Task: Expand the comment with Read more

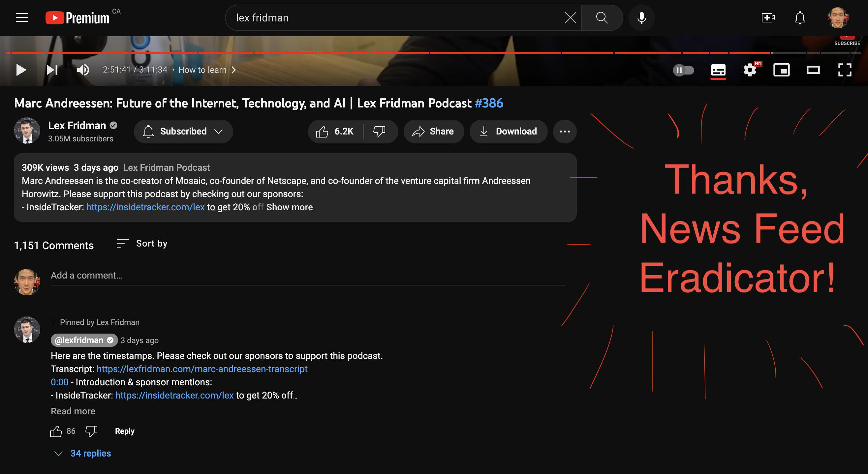Action: [73, 411]
